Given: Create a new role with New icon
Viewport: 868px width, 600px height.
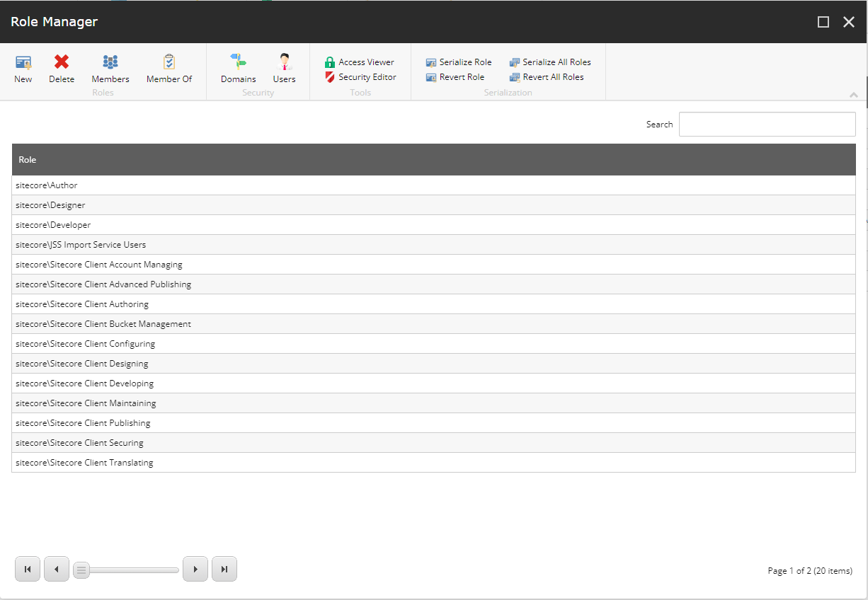Looking at the screenshot, I should (x=23, y=69).
